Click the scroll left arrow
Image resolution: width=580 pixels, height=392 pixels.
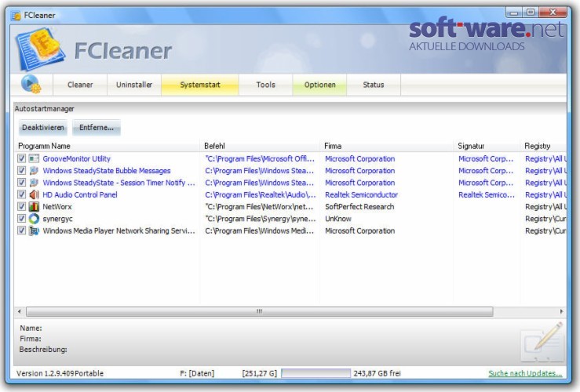pyautogui.click(x=20, y=311)
